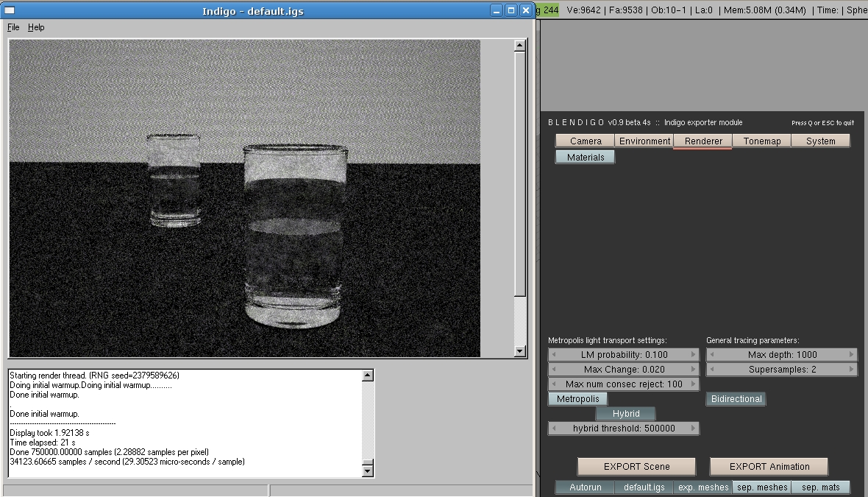Click the hybrid threshold value slider
Viewport: 868px width, 497px height.
pyautogui.click(x=624, y=429)
